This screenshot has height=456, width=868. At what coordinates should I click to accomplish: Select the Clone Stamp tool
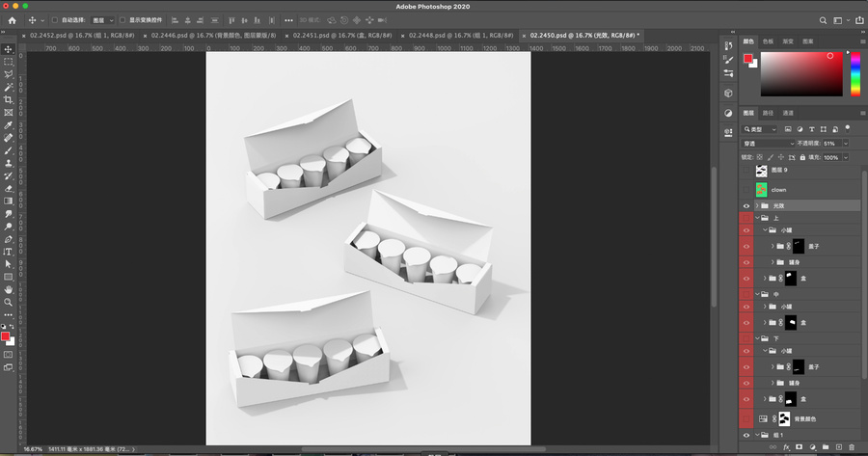9,163
